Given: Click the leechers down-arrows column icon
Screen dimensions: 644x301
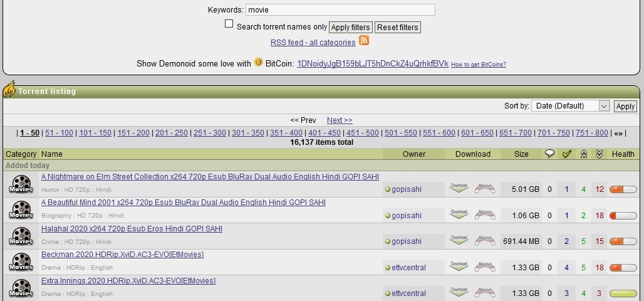Looking at the screenshot, I should (600, 154).
